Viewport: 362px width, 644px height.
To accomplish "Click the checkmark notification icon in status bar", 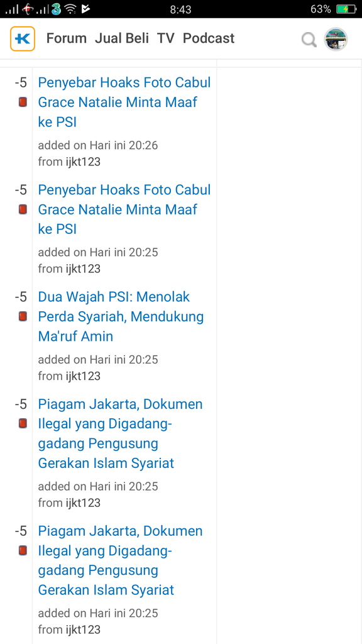I will pos(86,9).
